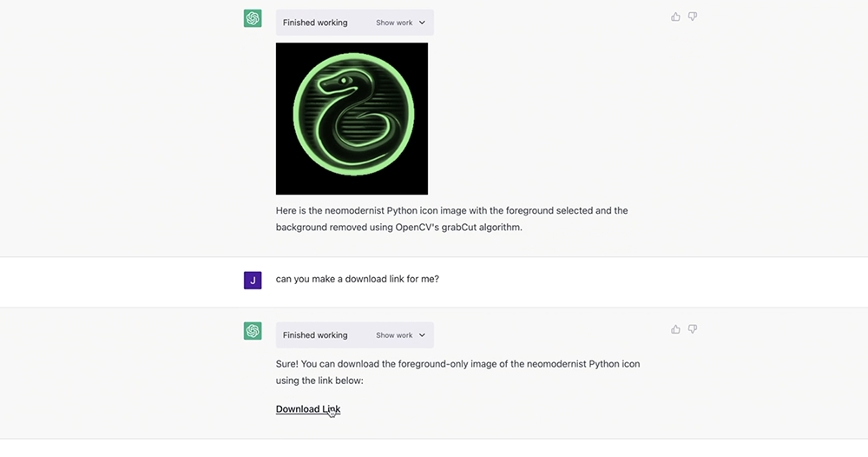
Task: Click Finished working label in download reply
Action: point(315,335)
